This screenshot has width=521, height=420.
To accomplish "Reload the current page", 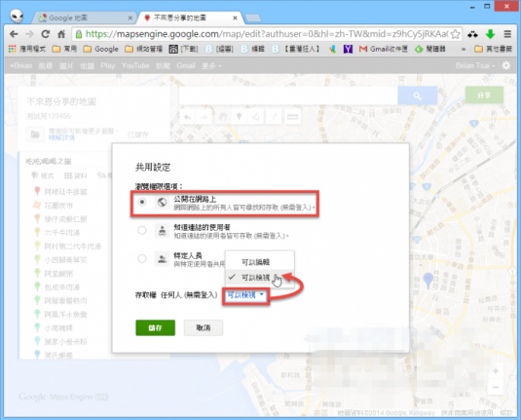I will pyautogui.click(x=46, y=34).
